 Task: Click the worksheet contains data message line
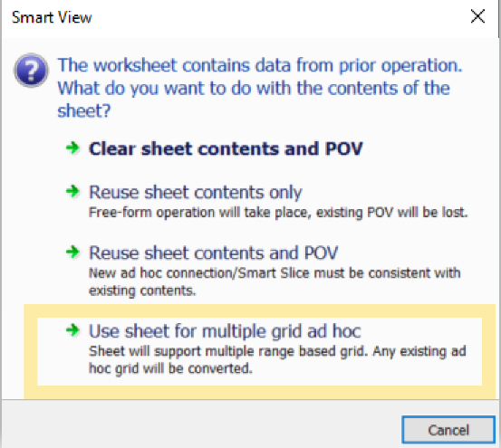260,65
